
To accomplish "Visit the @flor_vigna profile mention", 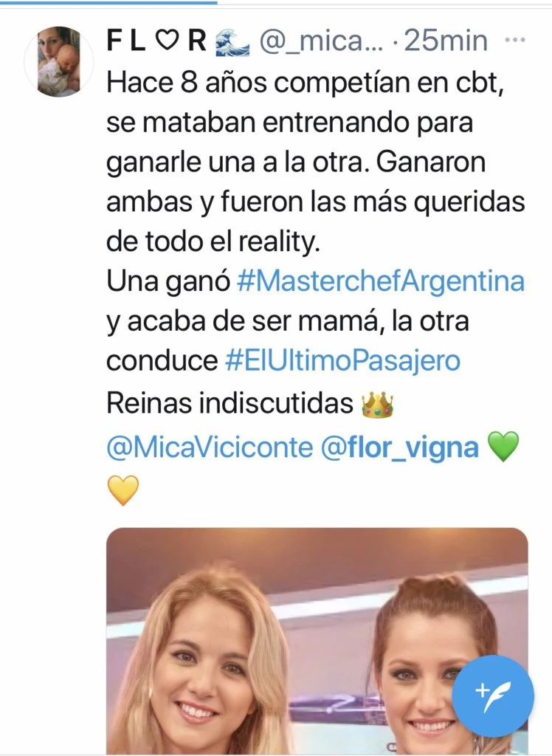I will [x=399, y=448].
